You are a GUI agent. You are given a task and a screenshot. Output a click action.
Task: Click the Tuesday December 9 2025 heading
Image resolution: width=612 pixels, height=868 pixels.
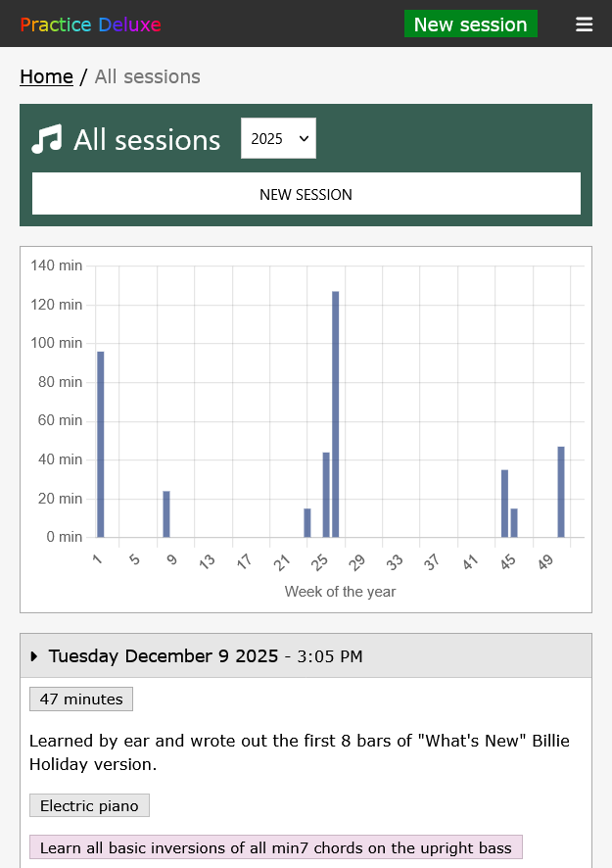[164, 656]
